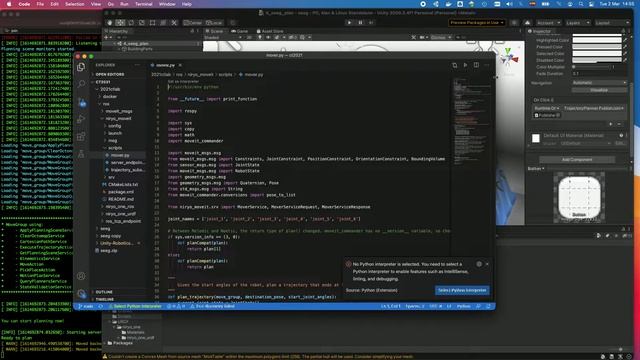
Task: Select Unity Move tool in toolbar
Action: click(x=120, y=23)
